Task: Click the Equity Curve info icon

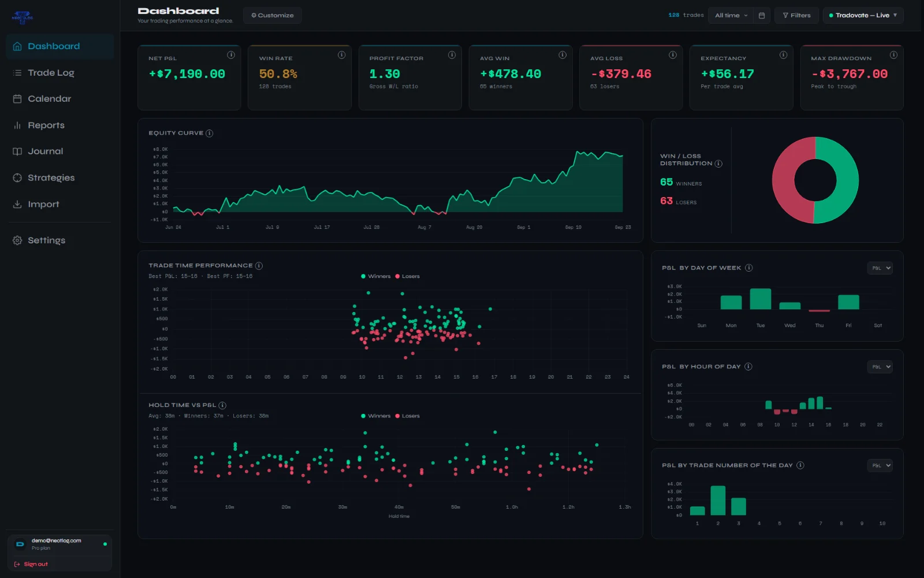Action: click(x=209, y=134)
